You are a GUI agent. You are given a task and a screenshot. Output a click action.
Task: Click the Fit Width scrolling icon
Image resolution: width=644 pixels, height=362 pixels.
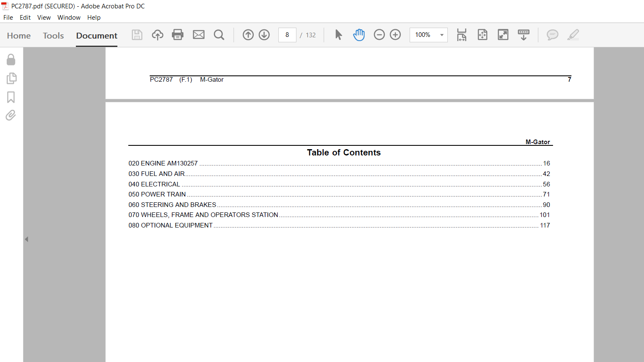point(462,35)
